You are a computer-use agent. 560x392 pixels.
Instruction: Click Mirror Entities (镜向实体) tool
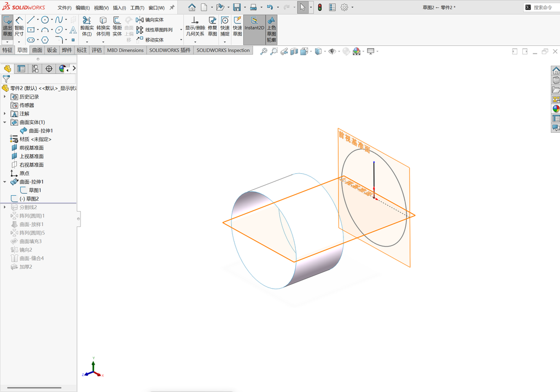tap(150, 20)
